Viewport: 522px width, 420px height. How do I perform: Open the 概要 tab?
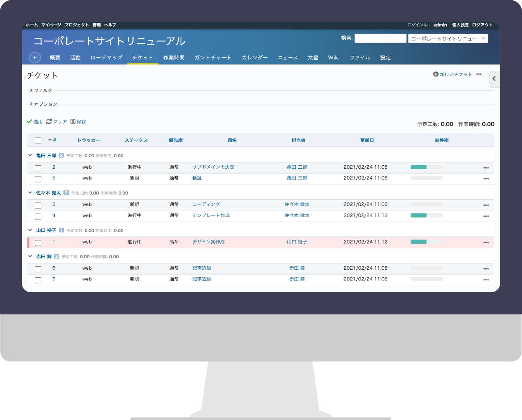[x=55, y=57]
